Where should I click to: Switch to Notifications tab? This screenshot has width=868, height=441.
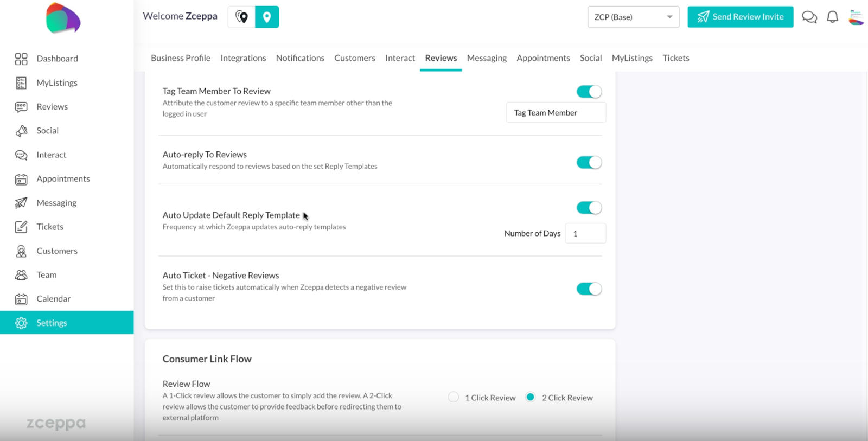click(300, 58)
